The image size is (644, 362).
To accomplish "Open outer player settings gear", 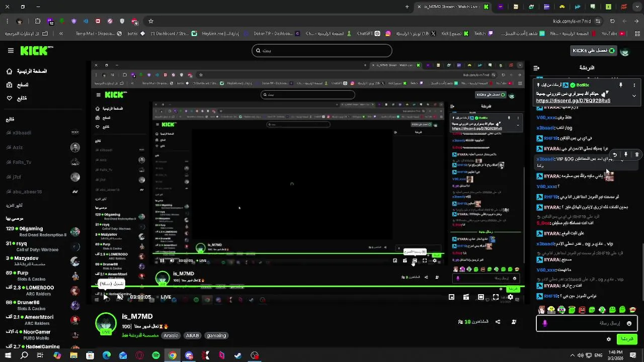I will (x=510, y=297).
